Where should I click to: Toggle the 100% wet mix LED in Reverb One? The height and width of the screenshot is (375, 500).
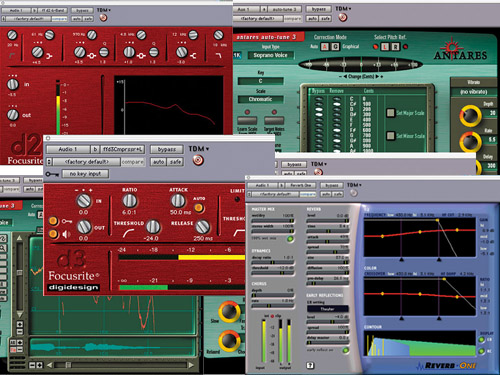[x=290, y=239]
